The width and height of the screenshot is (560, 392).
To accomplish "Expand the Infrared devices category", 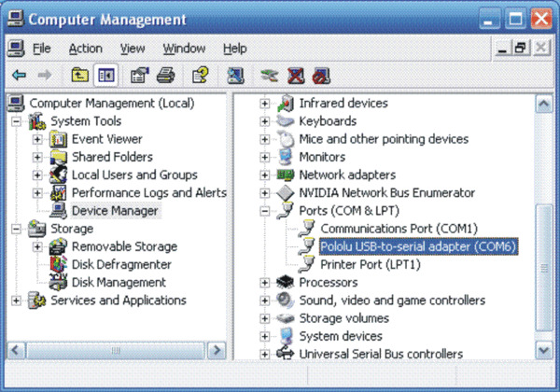I will [x=265, y=104].
